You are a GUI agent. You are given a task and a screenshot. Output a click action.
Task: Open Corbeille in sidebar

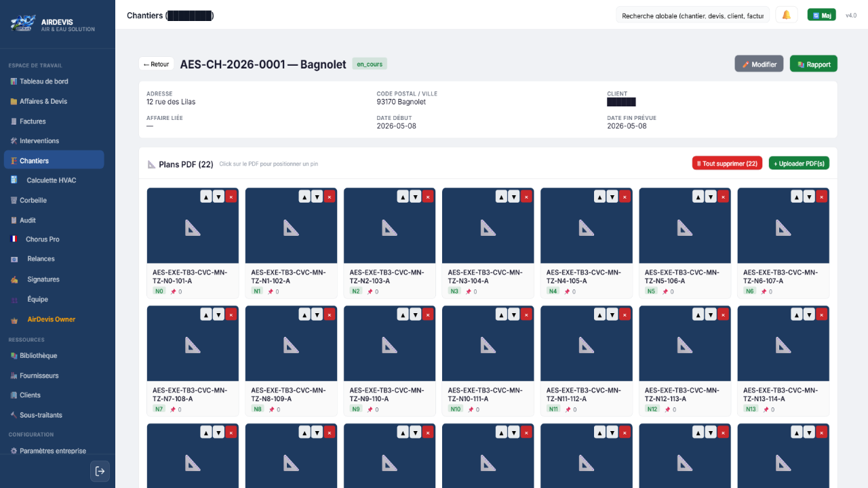[54, 201]
